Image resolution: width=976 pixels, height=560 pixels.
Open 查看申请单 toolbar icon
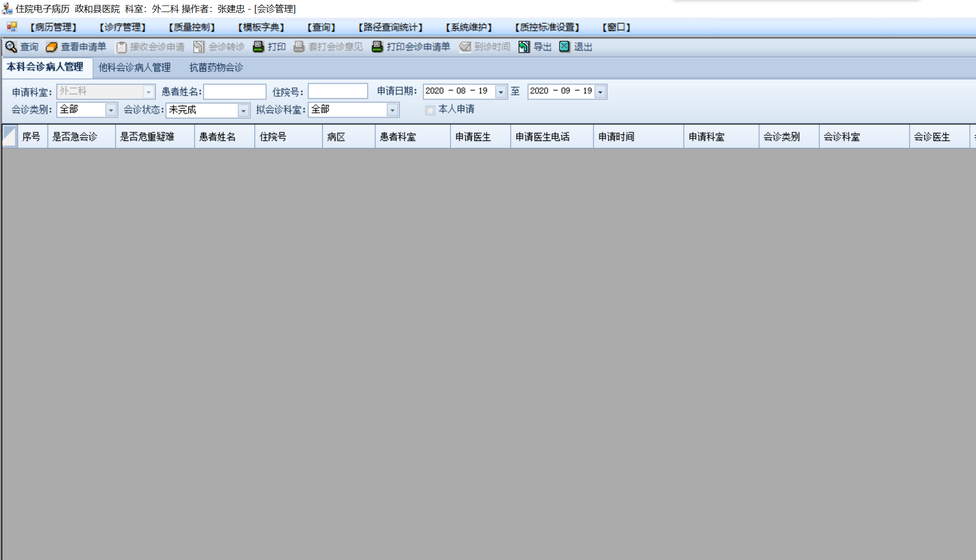point(52,47)
